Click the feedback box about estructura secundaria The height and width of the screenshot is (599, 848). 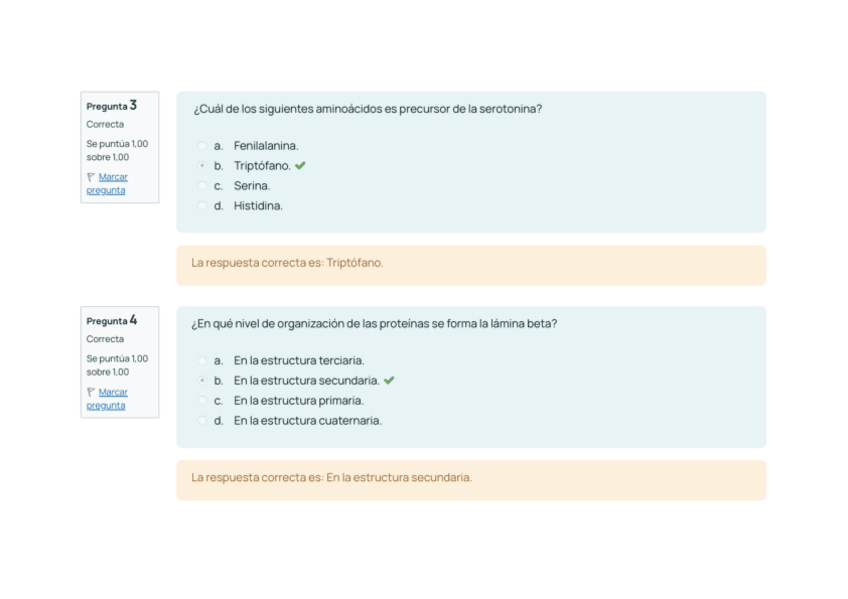coord(470,479)
